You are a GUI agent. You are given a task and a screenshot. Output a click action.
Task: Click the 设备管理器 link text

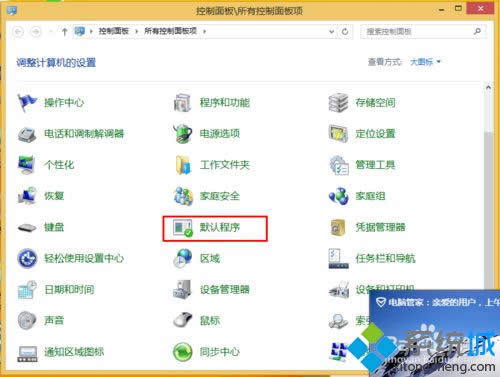(x=225, y=289)
